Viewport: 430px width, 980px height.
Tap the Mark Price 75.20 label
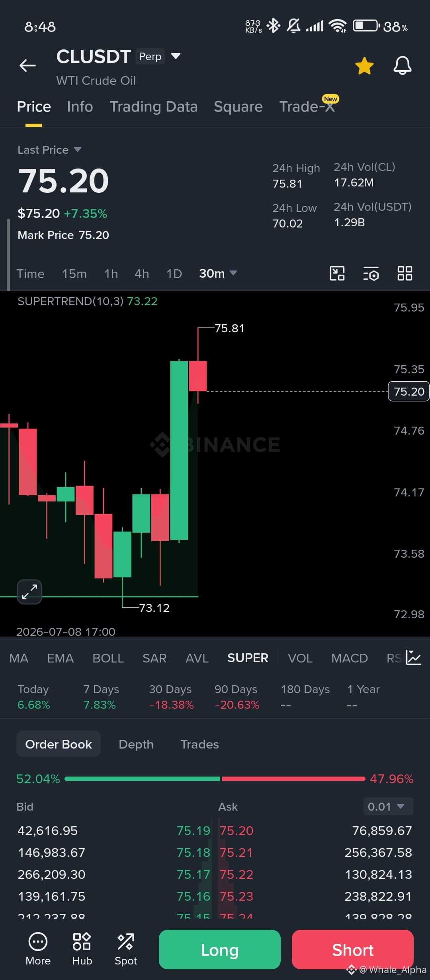coord(63,235)
